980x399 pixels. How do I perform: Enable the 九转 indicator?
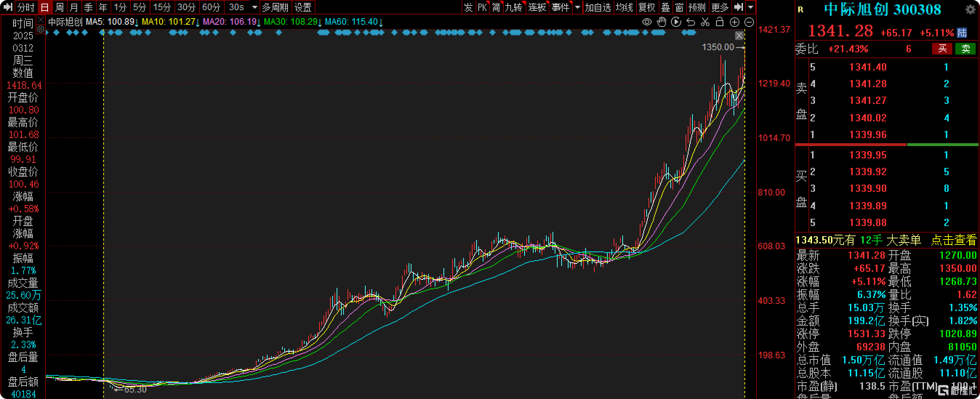click(x=514, y=7)
